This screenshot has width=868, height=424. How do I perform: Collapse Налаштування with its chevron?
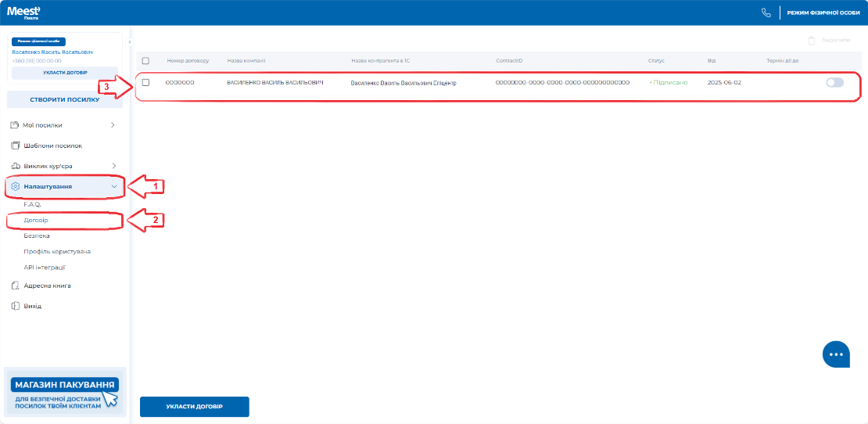point(114,186)
